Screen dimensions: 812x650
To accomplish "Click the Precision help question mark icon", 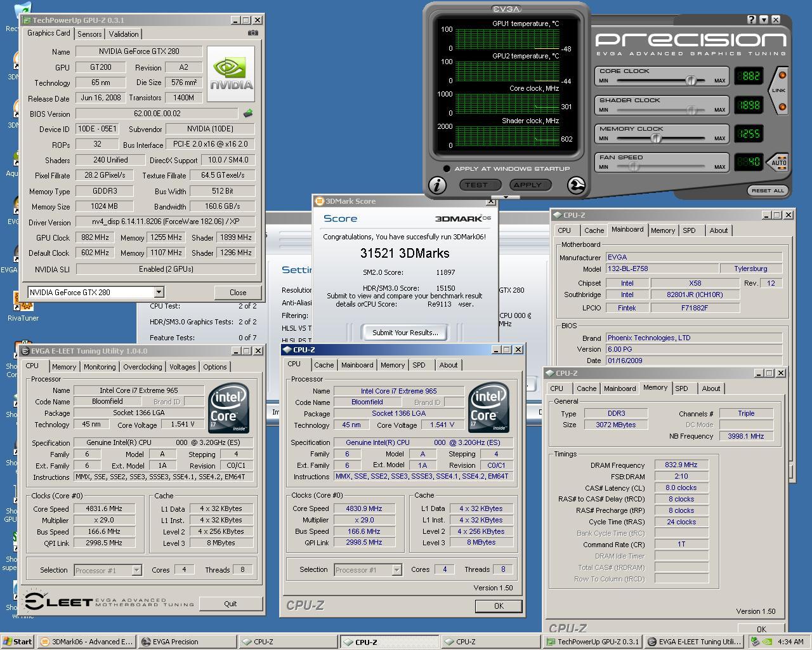I will [x=752, y=20].
